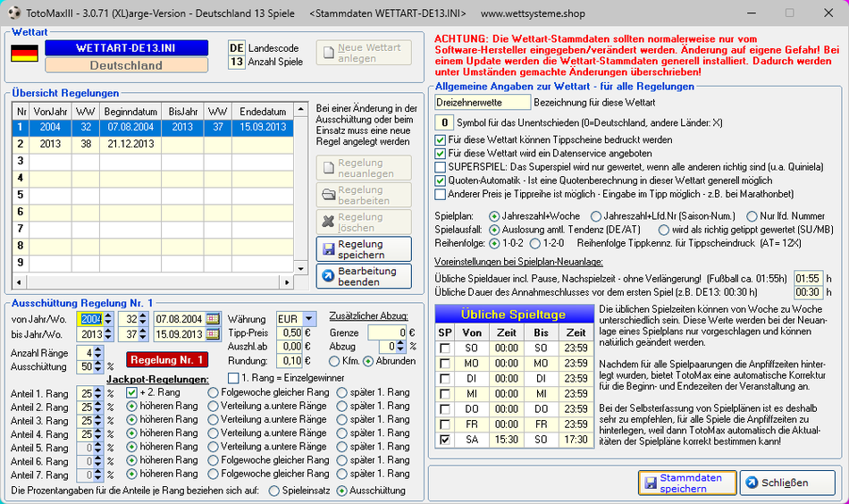
Task: Click stepper on bis week 37 field
Action: click(143, 334)
